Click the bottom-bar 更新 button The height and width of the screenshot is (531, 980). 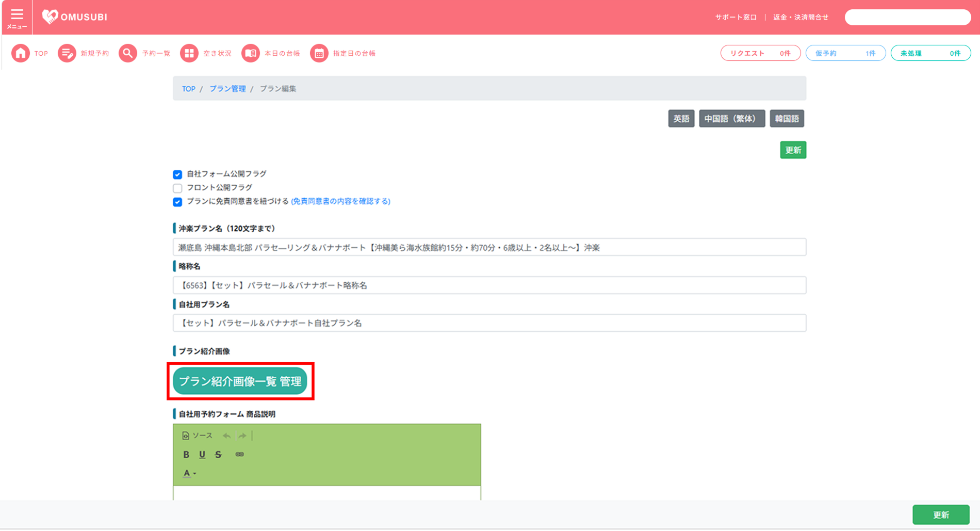tap(941, 515)
